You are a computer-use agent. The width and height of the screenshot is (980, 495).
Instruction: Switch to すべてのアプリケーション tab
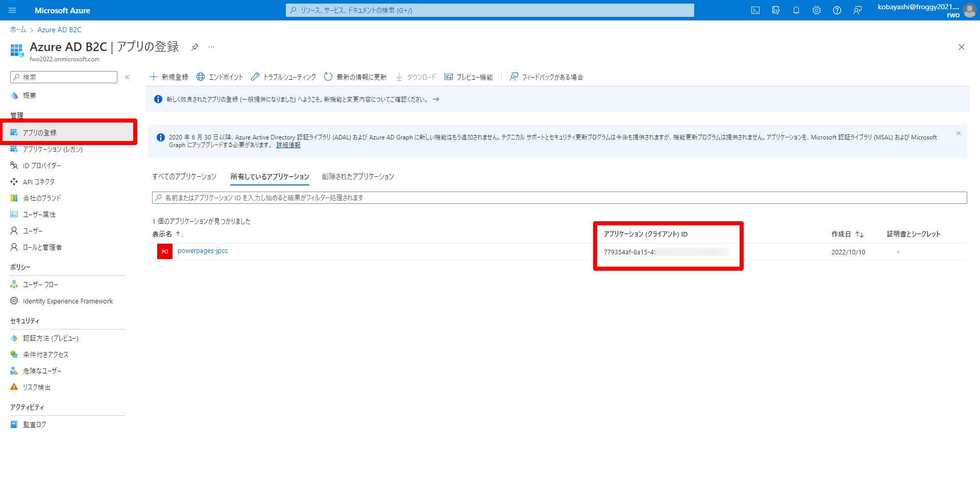[184, 177]
